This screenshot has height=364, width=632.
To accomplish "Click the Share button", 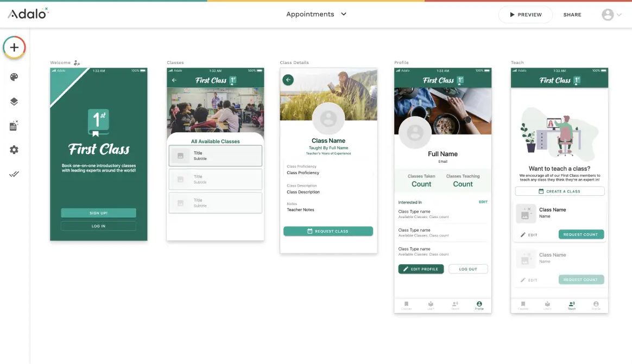I will click(x=572, y=15).
